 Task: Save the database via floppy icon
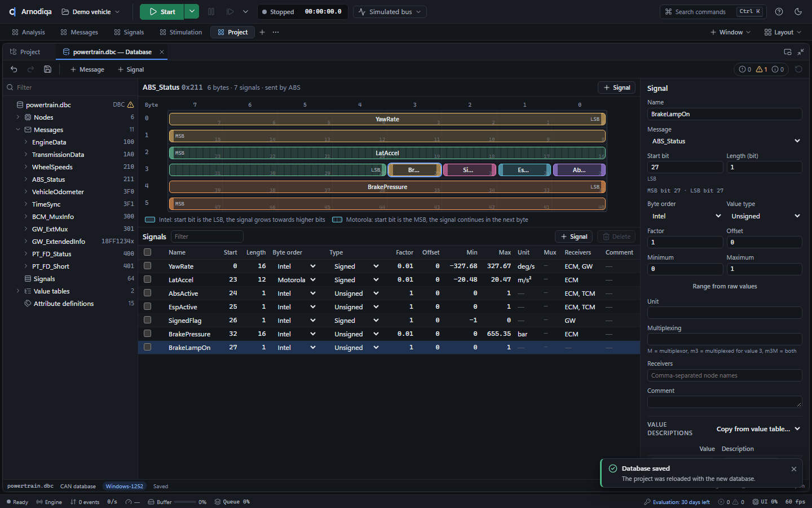point(48,69)
